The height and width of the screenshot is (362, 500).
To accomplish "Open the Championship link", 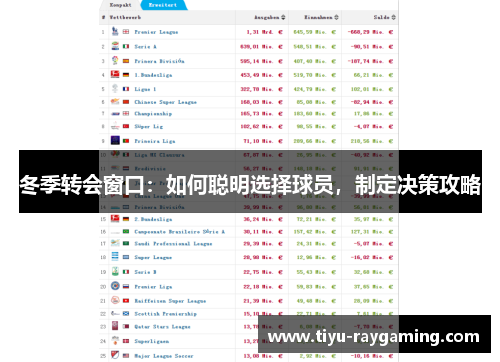I will 153,114.
